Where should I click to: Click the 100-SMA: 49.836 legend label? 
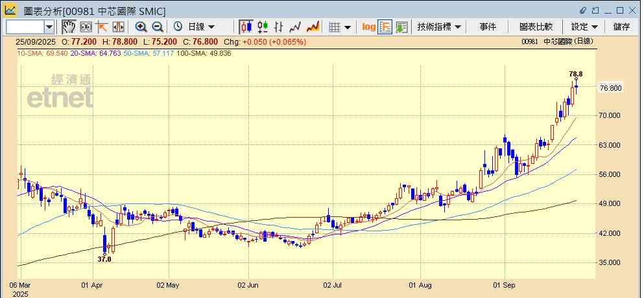tap(204, 53)
